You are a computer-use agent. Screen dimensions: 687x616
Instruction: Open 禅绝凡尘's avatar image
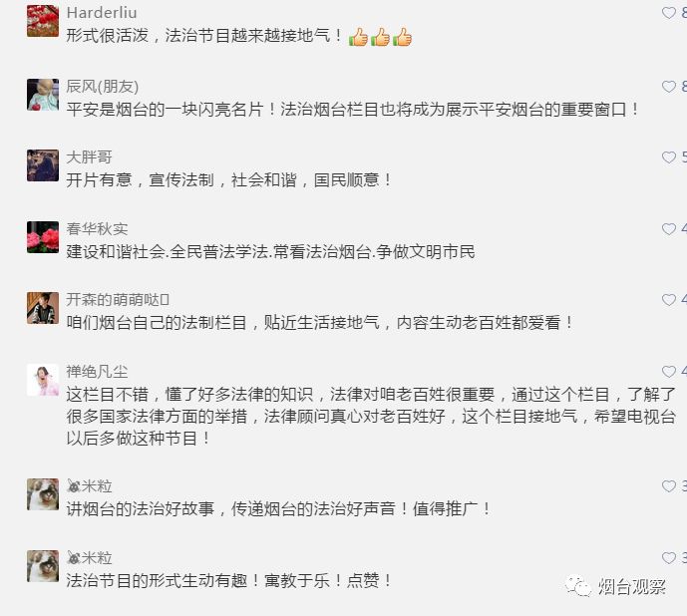[x=43, y=380]
